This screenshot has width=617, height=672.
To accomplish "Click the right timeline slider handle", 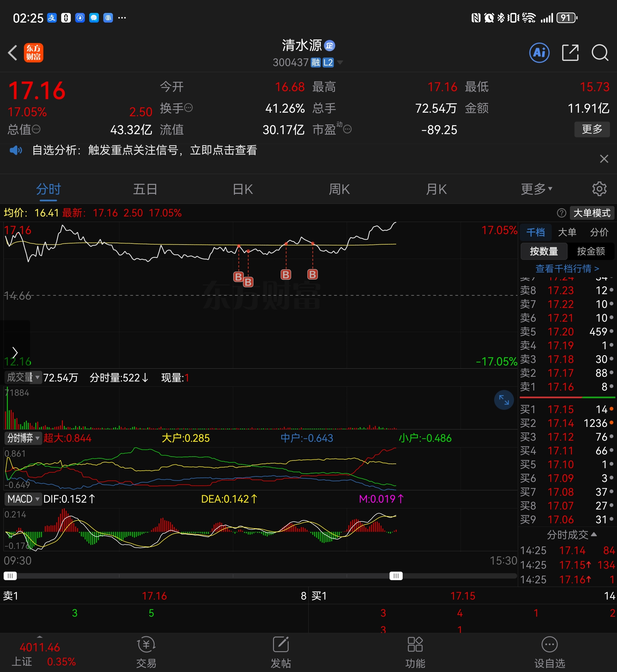I will point(396,576).
